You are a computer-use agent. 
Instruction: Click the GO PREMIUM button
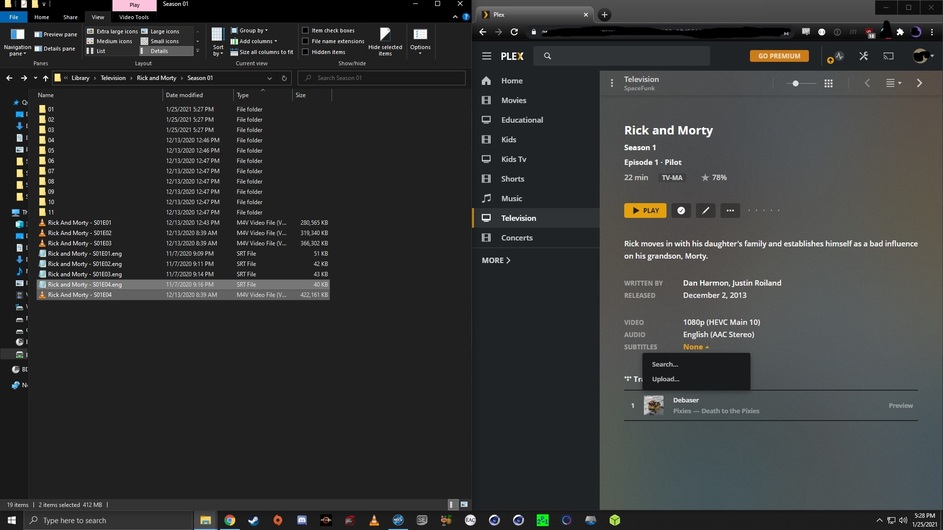(x=779, y=56)
